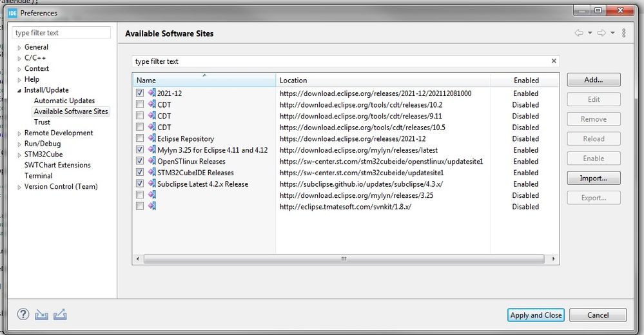Open Terminal preferences page
This screenshot has height=335, width=644.
[x=38, y=176]
